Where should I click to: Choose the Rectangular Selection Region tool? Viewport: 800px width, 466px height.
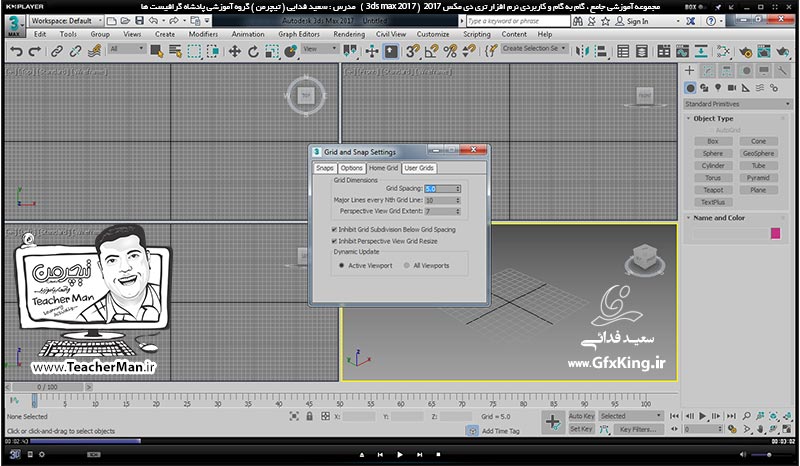pyautogui.click(x=194, y=51)
